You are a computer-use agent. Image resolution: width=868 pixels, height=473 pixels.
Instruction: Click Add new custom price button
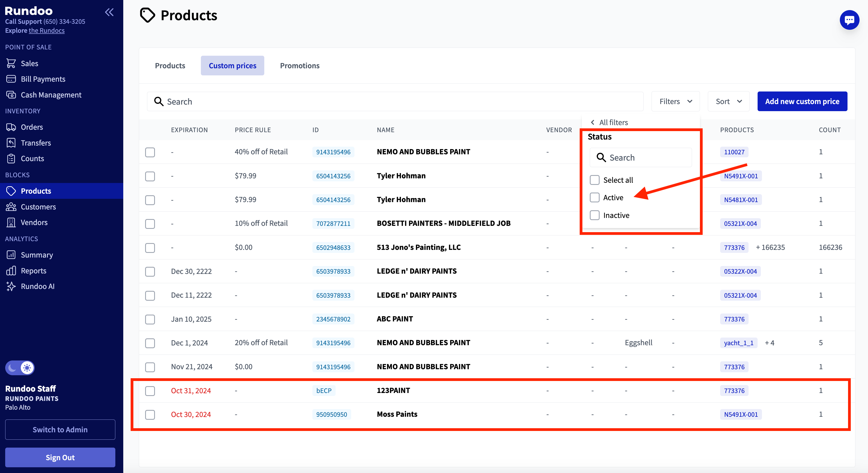[x=802, y=101]
